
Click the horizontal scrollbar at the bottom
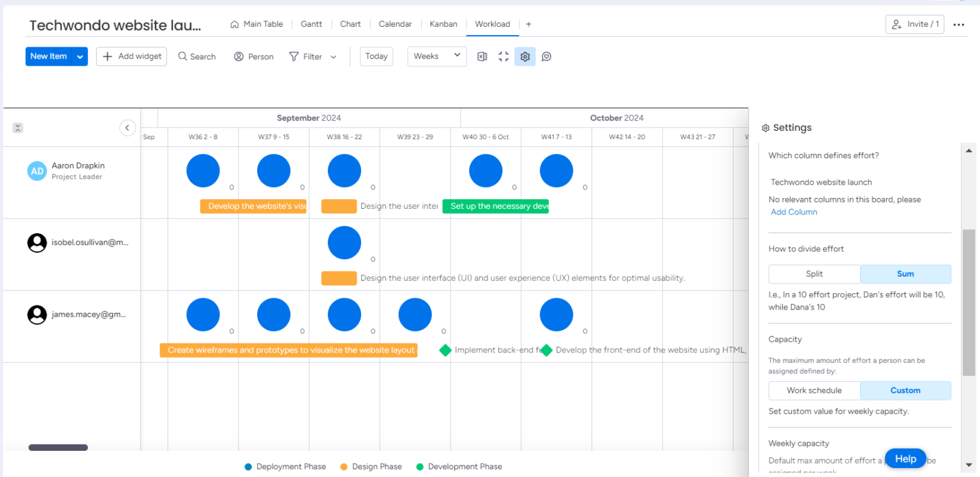tap(58, 448)
